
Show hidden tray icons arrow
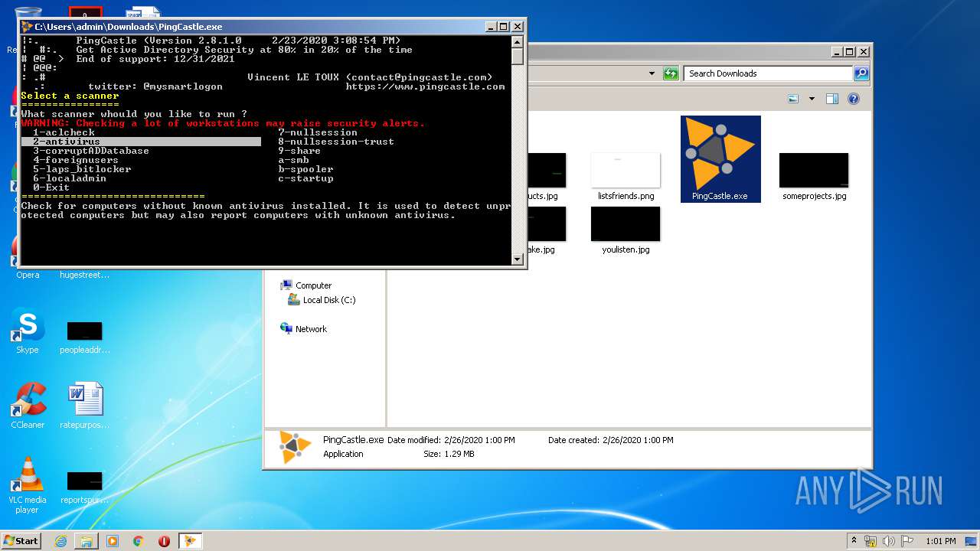point(854,541)
